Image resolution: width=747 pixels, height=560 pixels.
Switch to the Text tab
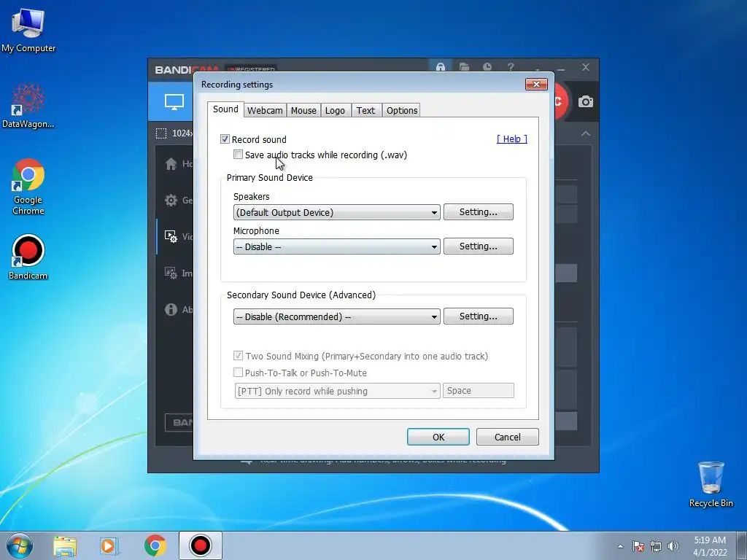point(366,111)
